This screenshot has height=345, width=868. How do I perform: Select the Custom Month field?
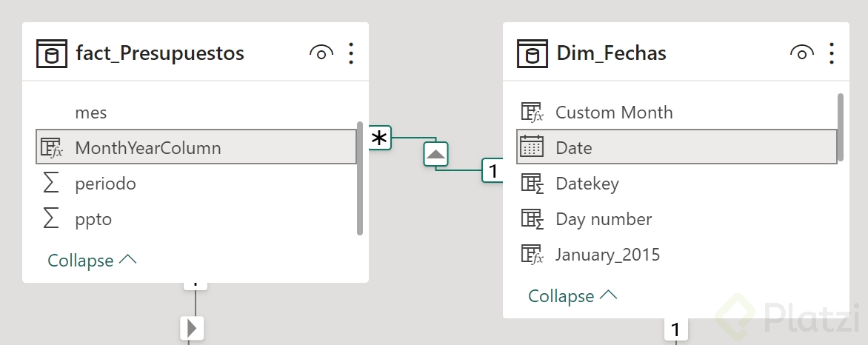(x=676, y=113)
